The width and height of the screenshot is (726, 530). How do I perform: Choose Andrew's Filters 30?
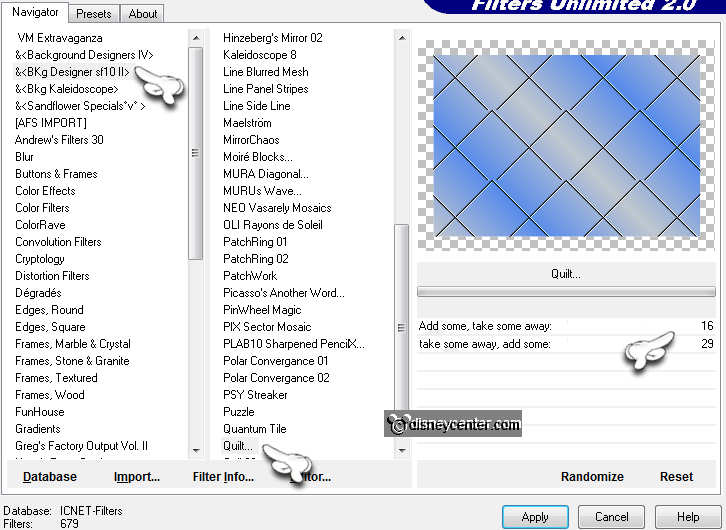point(59,140)
